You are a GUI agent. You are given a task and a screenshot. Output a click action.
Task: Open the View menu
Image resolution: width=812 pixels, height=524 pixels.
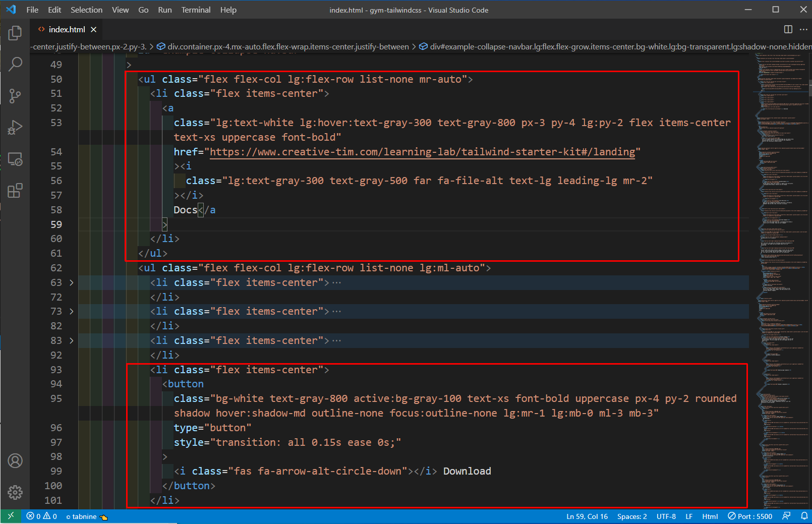coord(120,10)
